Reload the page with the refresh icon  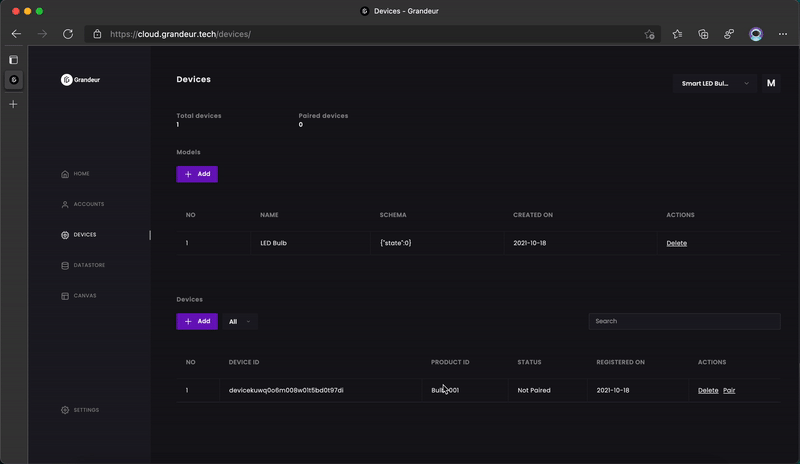[x=68, y=34]
